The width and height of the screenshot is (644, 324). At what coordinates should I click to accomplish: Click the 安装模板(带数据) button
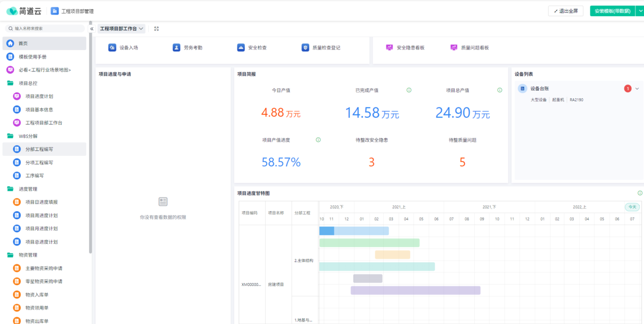[x=612, y=11]
